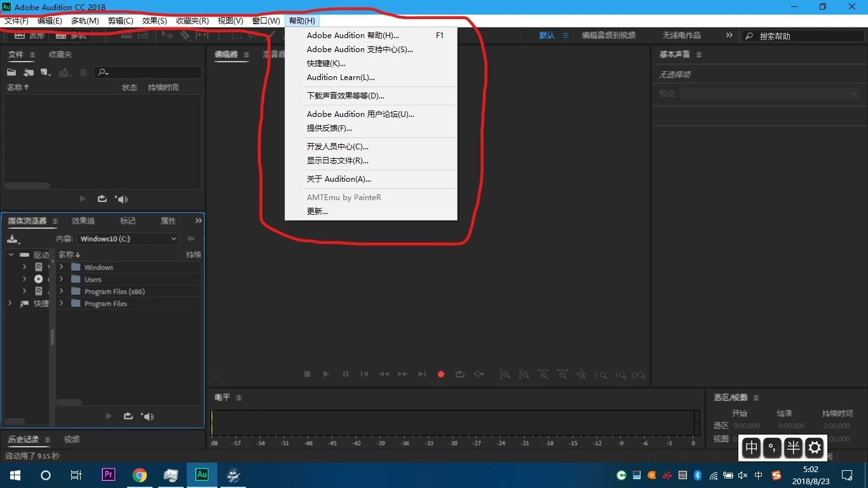Toggle loop button in media browser panel
This screenshot has height=488, width=868.
pyautogui.click(x=128, y=416)
